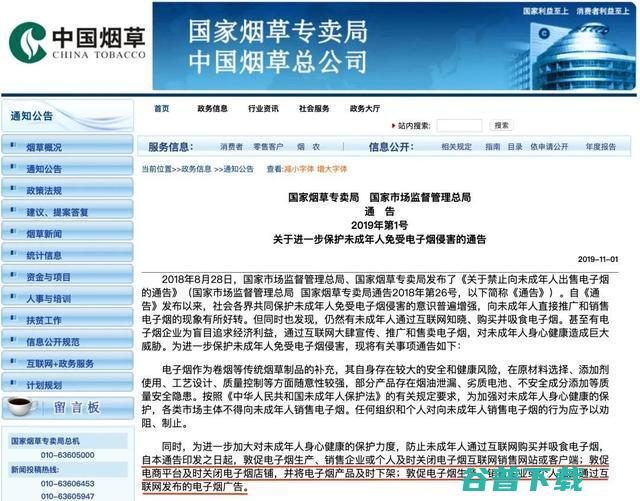This screenshot has width=640, height=501.
Task: Select 通知公告 in the sidebar menu
Action: tap(67, 168)
